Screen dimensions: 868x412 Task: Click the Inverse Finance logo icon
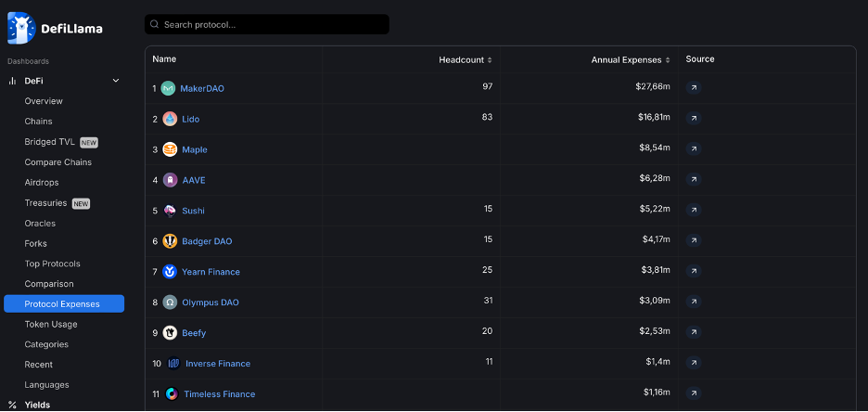point(173,364)
